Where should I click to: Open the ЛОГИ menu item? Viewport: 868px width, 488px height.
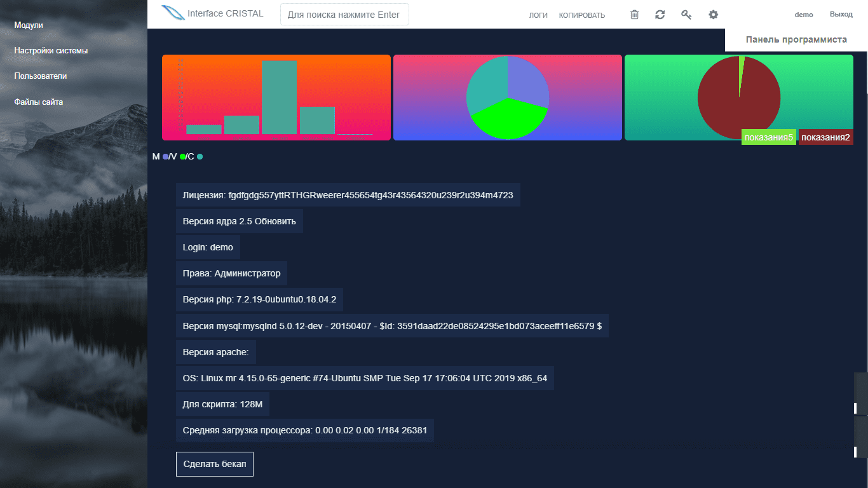[x=538, y=15]
